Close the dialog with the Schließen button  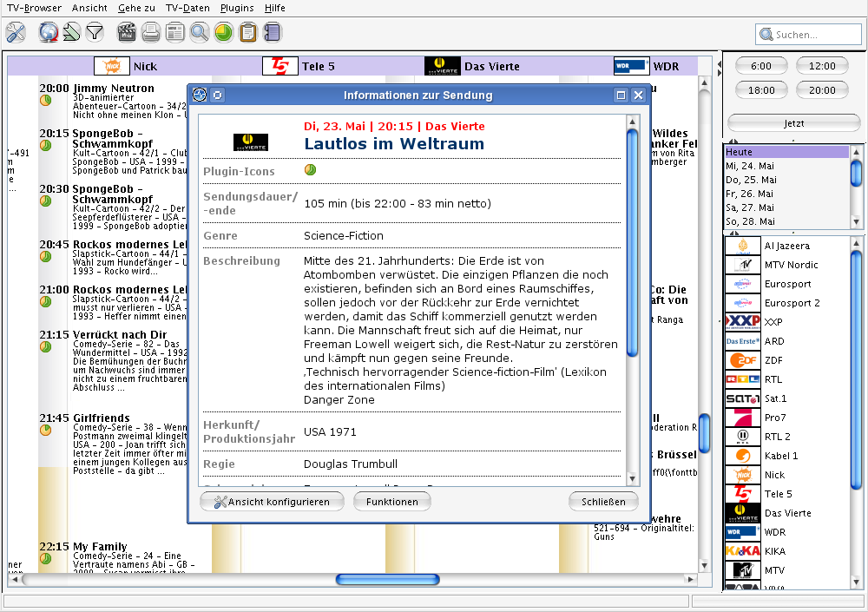point(603,502)
